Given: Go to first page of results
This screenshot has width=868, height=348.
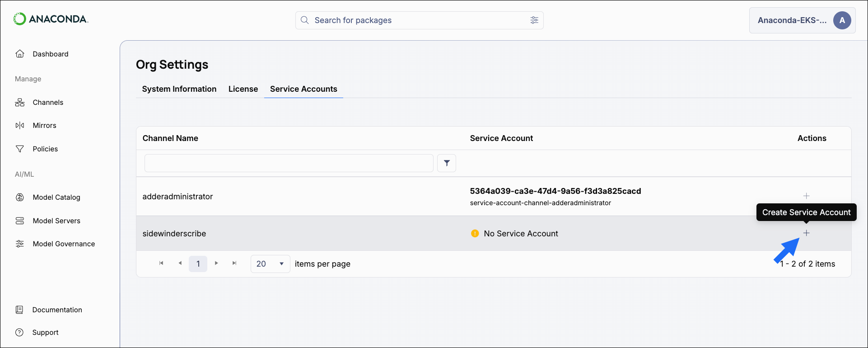Looking at the screenshot, I should click(x=161, y=263).
